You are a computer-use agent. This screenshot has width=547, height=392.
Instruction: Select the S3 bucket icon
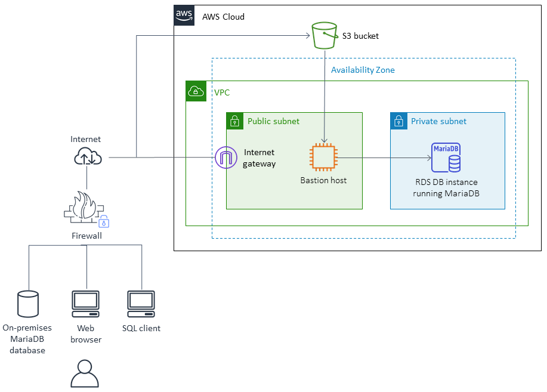[x=323, y=35]
